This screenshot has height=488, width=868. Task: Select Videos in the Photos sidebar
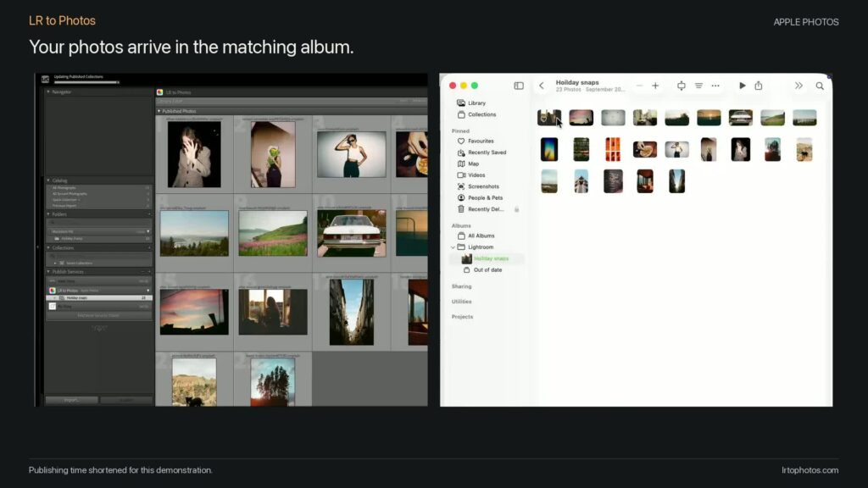[x=471, y=175]
